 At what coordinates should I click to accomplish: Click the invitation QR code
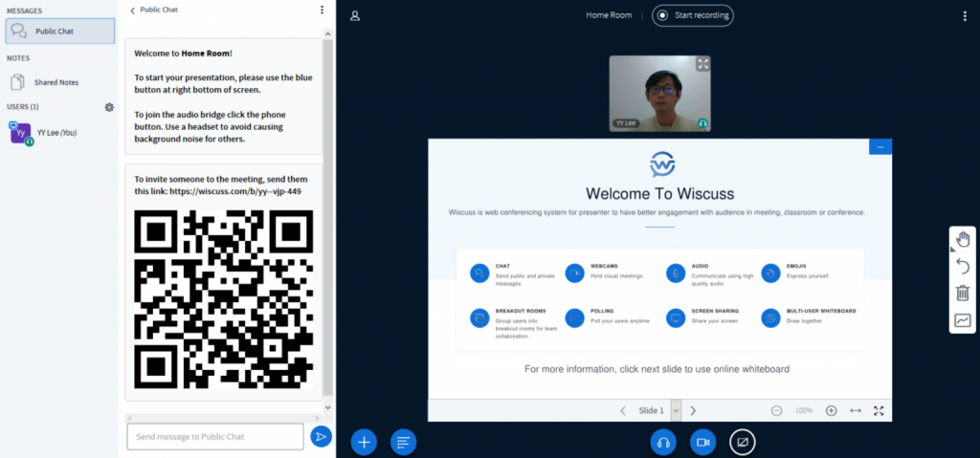224,299
